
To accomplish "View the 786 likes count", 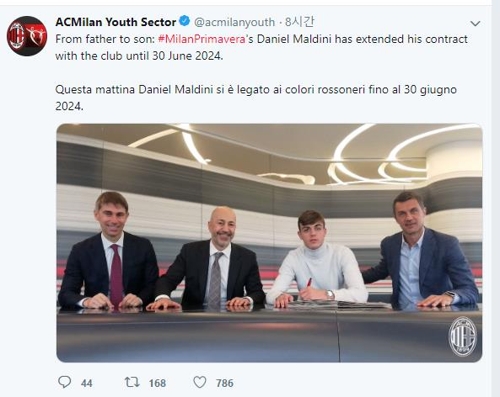I will pos(225,383).
